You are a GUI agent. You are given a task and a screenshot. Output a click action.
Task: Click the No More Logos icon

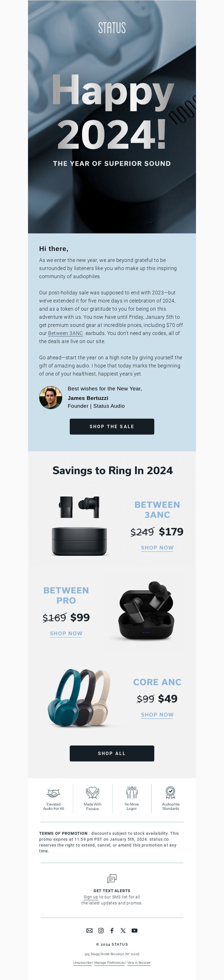(x=132, y=793)
